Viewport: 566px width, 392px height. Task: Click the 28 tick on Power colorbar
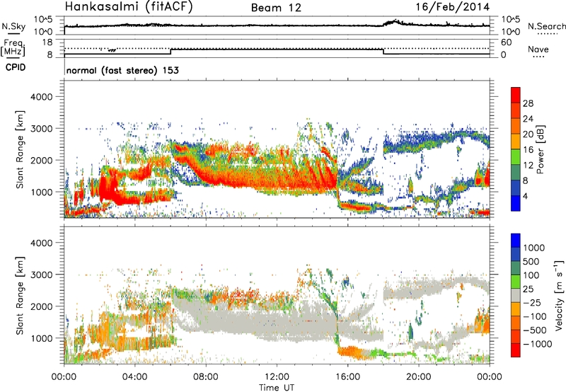(x=528, y=103)
